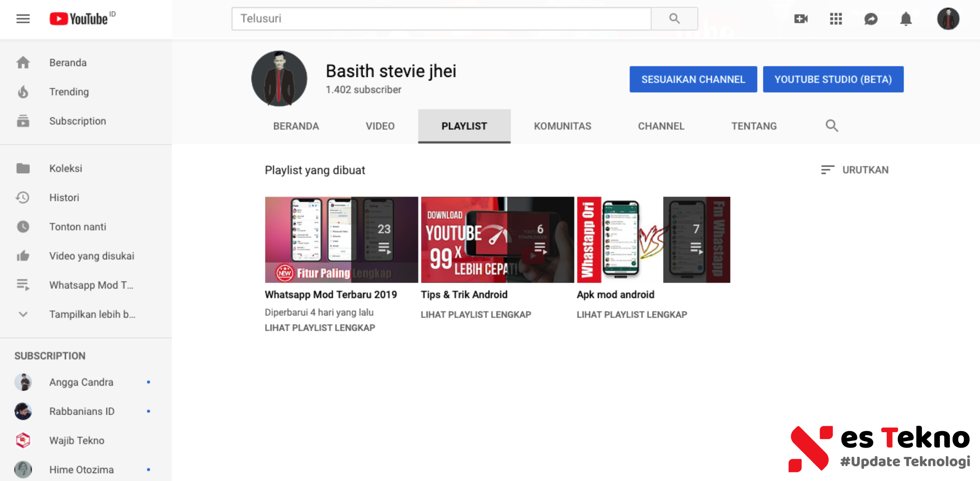Go to Trending in the sidebar
Viewport: 980px width, 481px height.
[x=69, y=92]
